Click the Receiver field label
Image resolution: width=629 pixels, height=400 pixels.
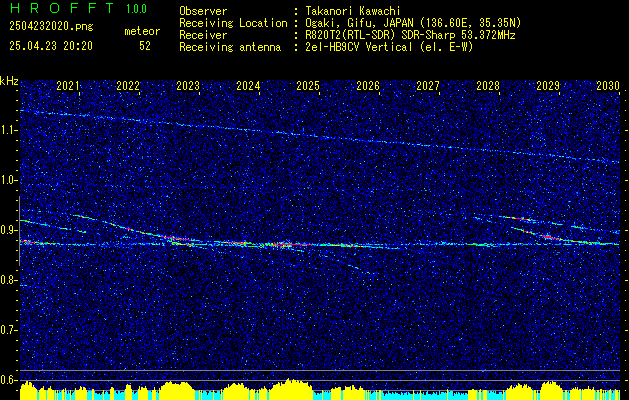click(x=203, y=35)
